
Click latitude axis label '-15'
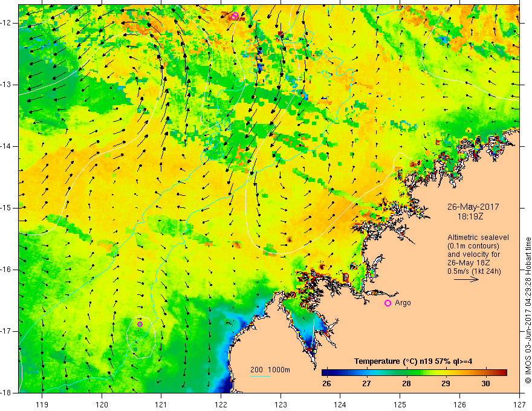(7, 208)
